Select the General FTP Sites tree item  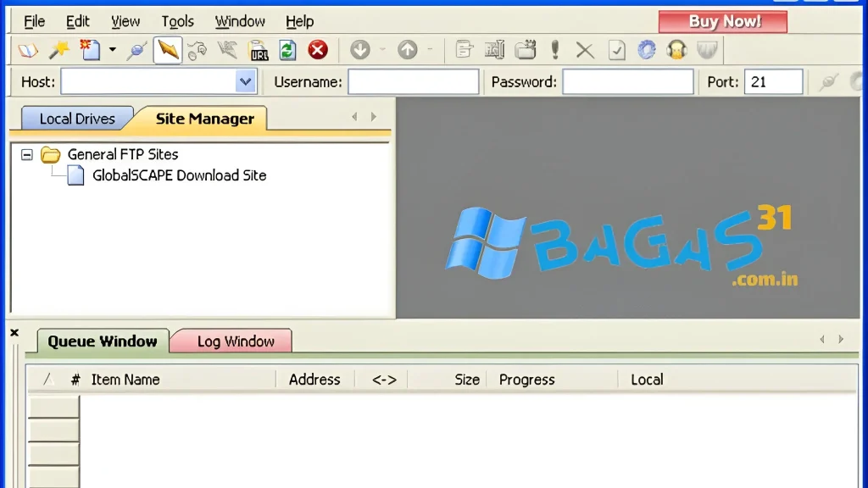[x=123, y=154]
